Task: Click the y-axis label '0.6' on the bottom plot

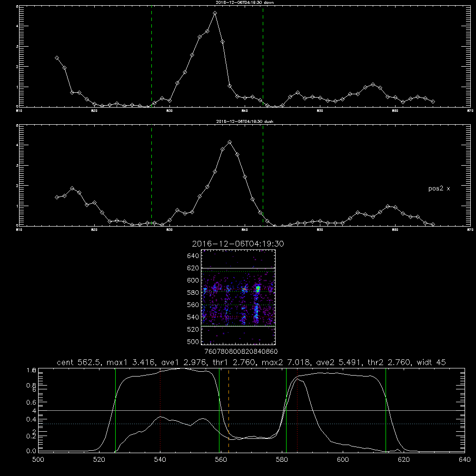Action: [x=31, y=402]
